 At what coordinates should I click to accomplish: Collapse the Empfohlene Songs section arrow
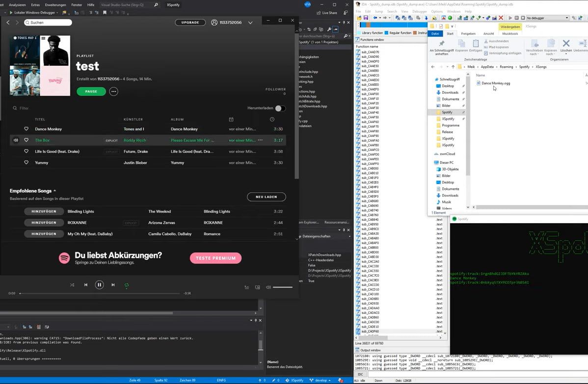[x=55, y=191]
